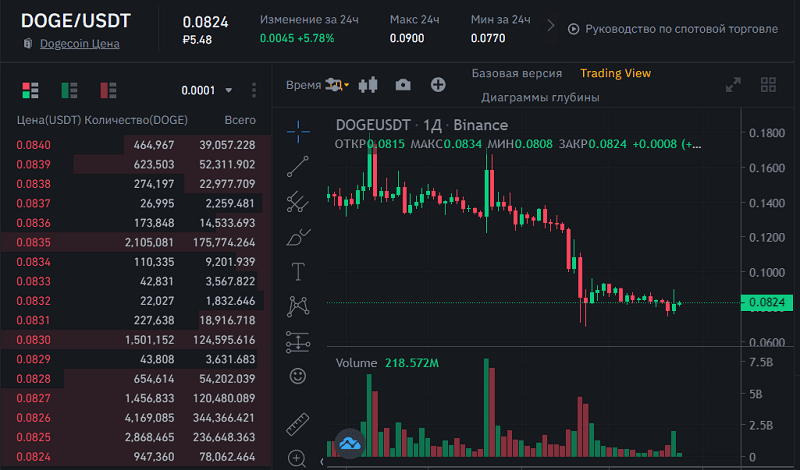Screen dimensions: 800x470
Task: Select the sell order at price 0.0829
Action: click(x=136, y=359)
